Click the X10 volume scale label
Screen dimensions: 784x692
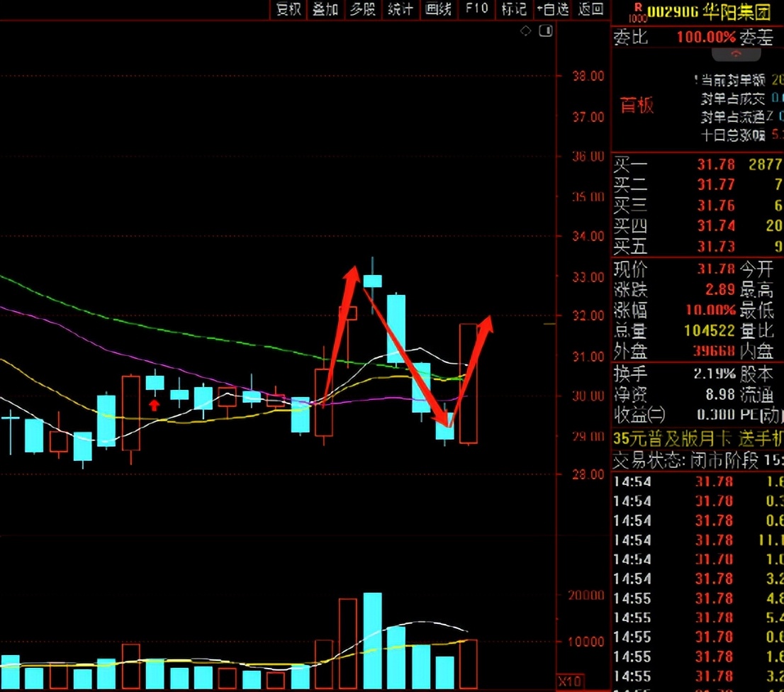pos(569,681)
